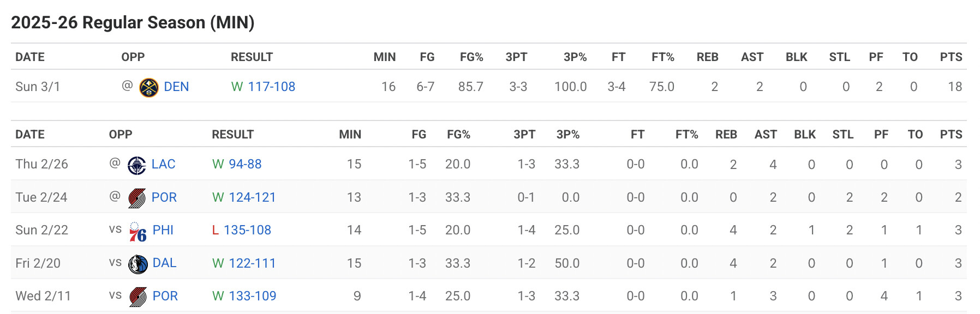This screenshot has width=980, height=314.
Task: Open the 135-108 loss result link
Action: pyautogui.click(x=247, y=230)
